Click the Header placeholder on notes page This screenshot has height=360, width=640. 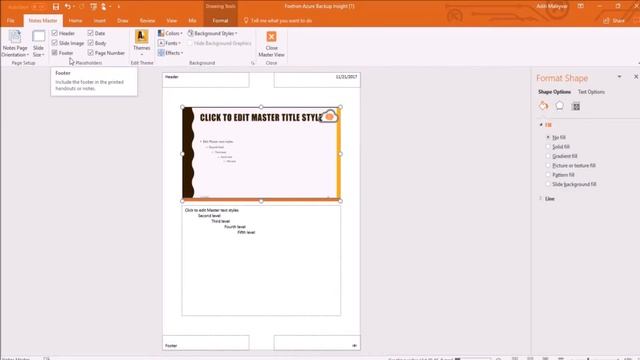206,80
